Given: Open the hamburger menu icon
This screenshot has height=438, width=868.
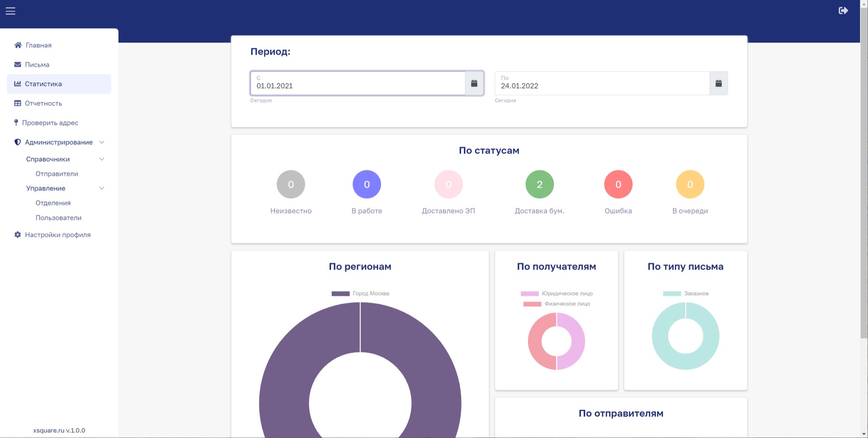Looking at the screenshot, I should (x=10, y=11).
